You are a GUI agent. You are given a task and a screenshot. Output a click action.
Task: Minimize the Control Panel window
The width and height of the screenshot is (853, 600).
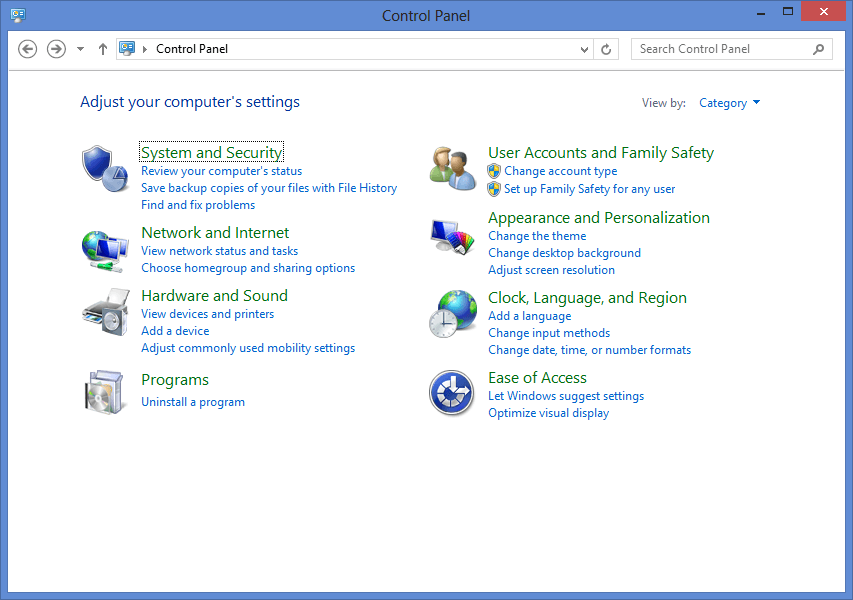pyautogui.click(x=761, y=12)
